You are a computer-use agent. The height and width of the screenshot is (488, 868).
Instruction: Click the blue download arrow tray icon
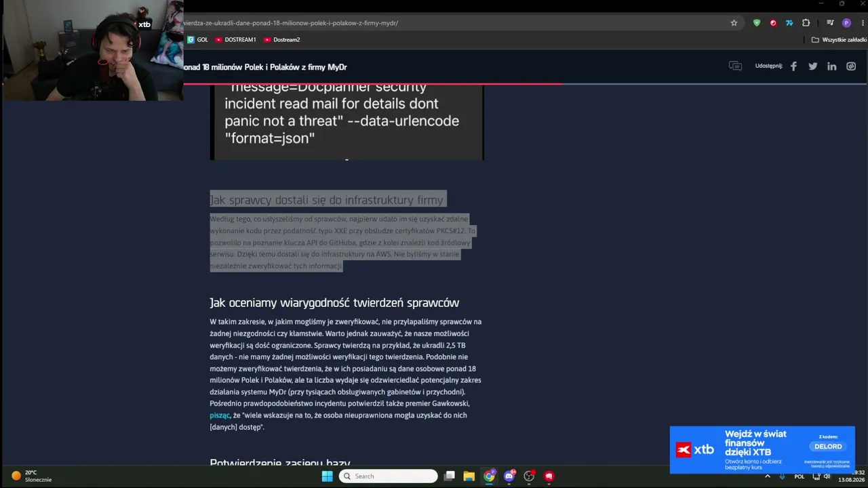[782, 476]
